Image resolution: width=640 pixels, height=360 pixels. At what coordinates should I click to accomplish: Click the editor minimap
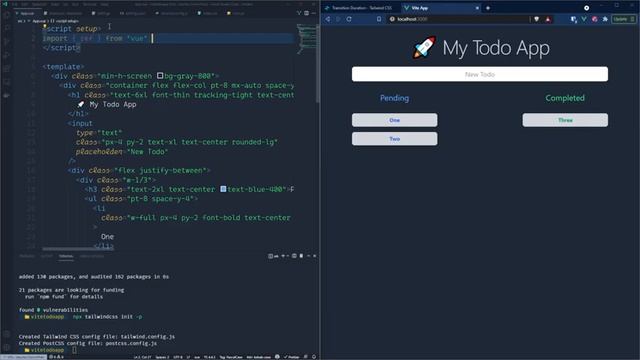pos(306,39)
